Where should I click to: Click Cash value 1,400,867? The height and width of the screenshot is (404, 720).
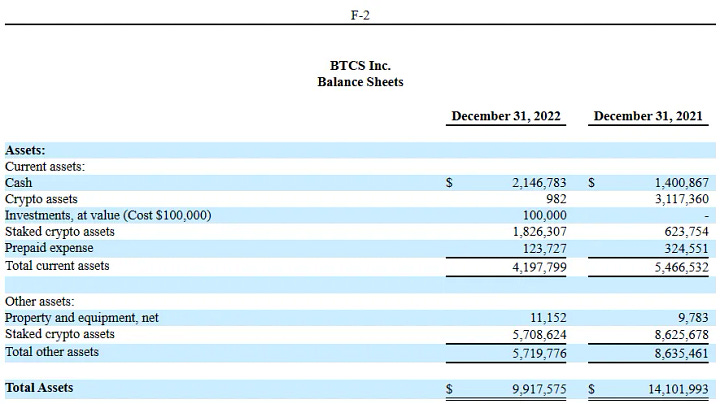pyautogui.click(x=681, y=183)
